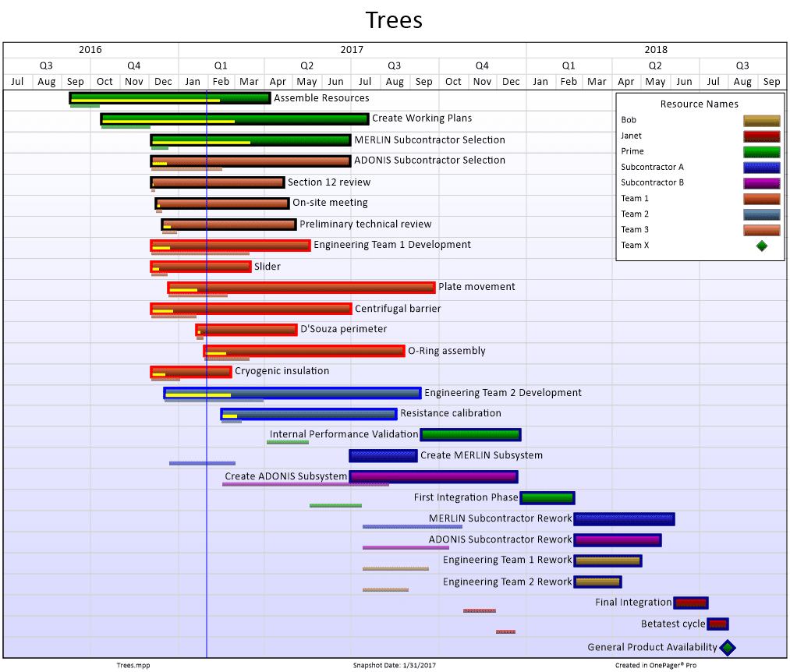
Task: Click the 2017 year header
Action: point(352,49)
